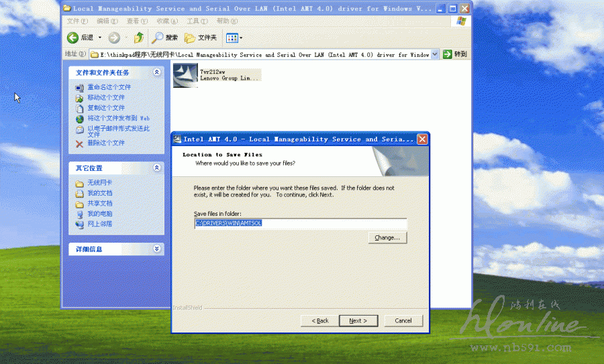Click 移动这个文件 task link
604x364 pixels.
click(106, 97)
